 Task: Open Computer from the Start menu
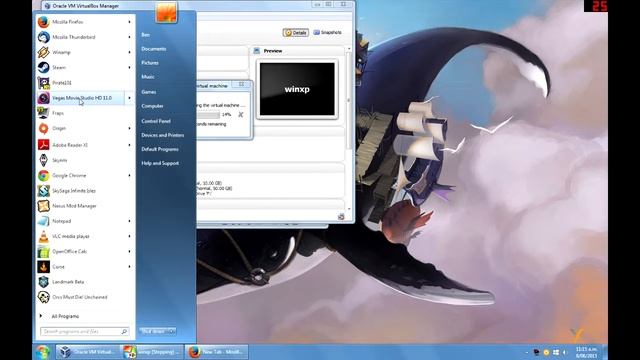pos(152,106)
